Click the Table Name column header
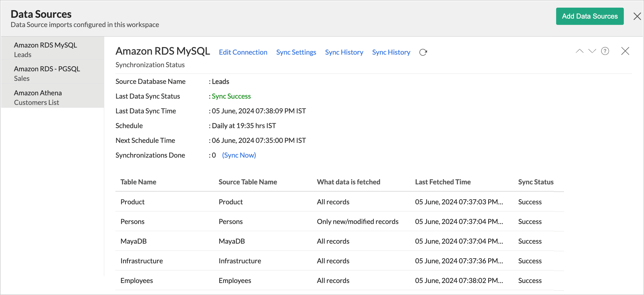 138,182
